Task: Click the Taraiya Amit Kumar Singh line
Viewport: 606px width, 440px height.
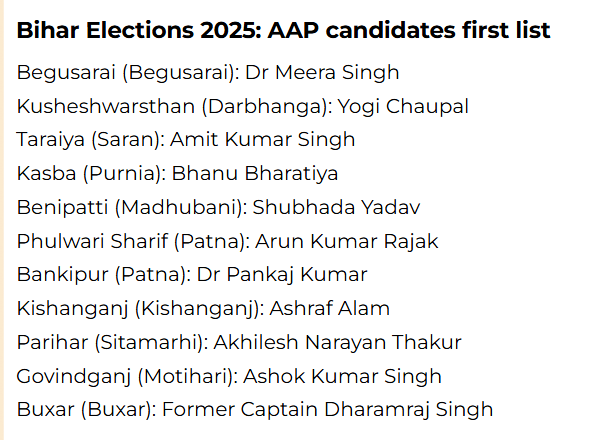Action: click(186, 140)
